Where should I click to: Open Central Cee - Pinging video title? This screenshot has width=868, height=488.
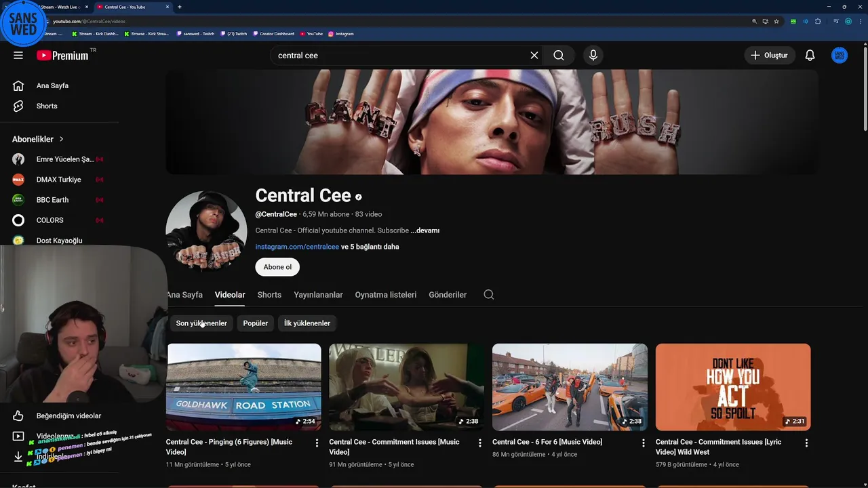click(x=229, y=447)
